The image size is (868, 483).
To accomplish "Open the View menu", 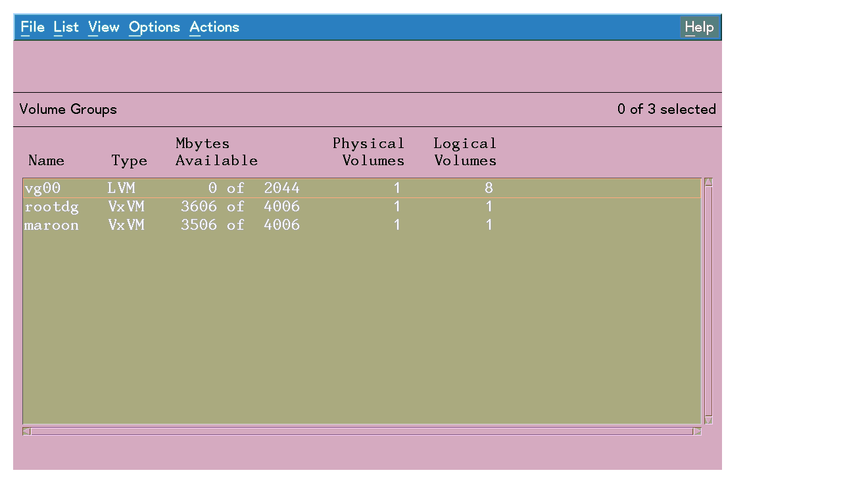I will click(103, 27).
